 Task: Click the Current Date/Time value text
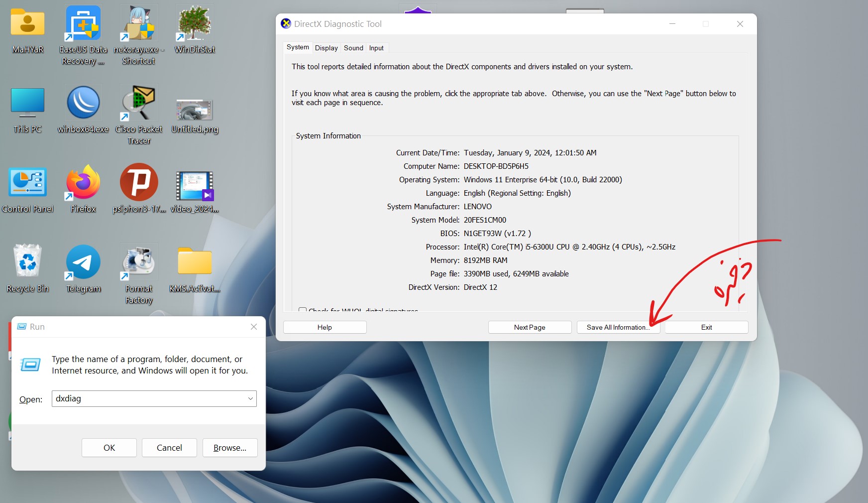(530, 153)
